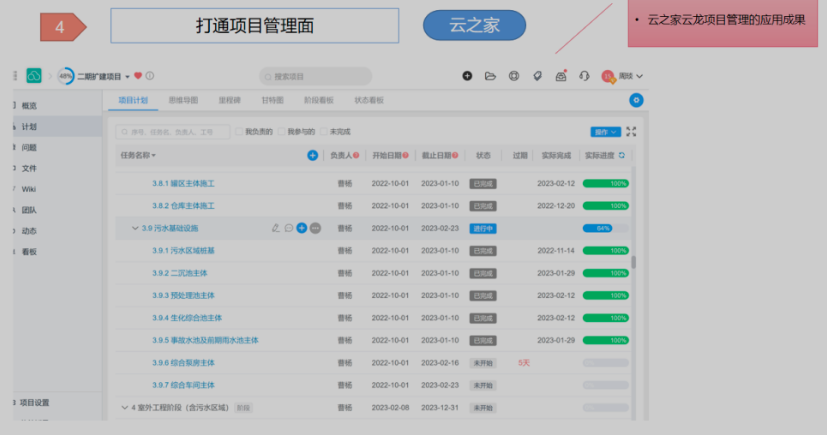Check the 未完成 checkbox
Image resolution: width=827 pixels, height=435 pixels.
(x=324, y=132)
